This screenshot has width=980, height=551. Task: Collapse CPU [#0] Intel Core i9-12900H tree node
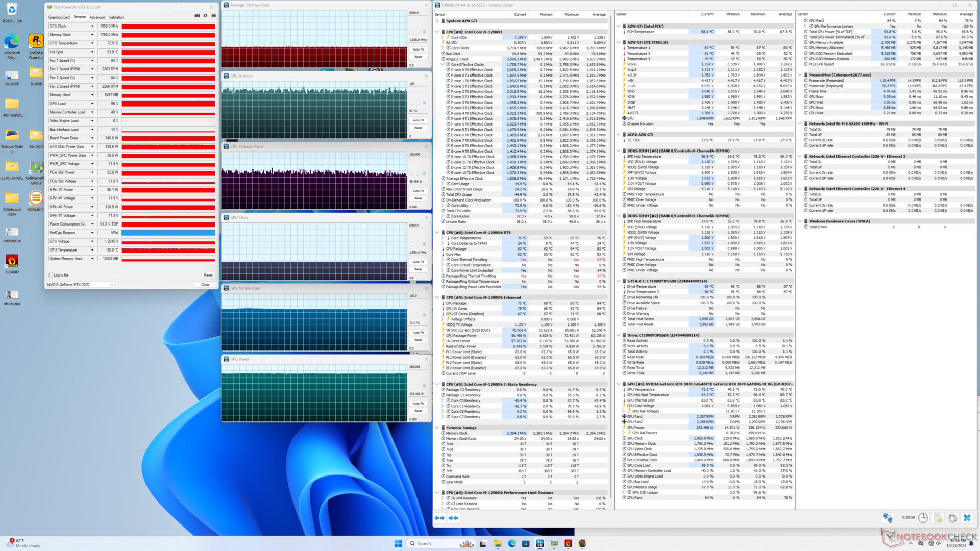pyautogui.click(x=437, y=32)
